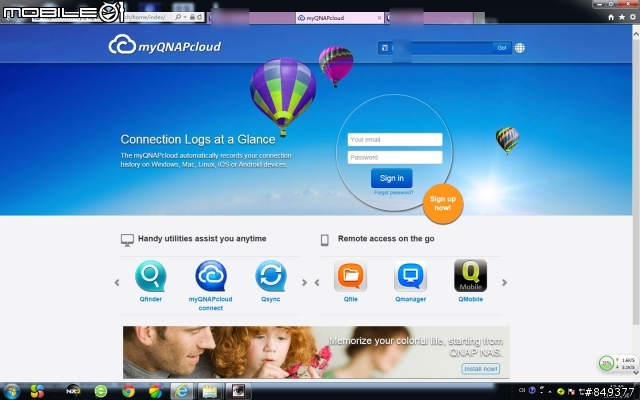This screenshot has height=400, width=640.
Task: Open the QMobile text link
Action: [470, 299]
